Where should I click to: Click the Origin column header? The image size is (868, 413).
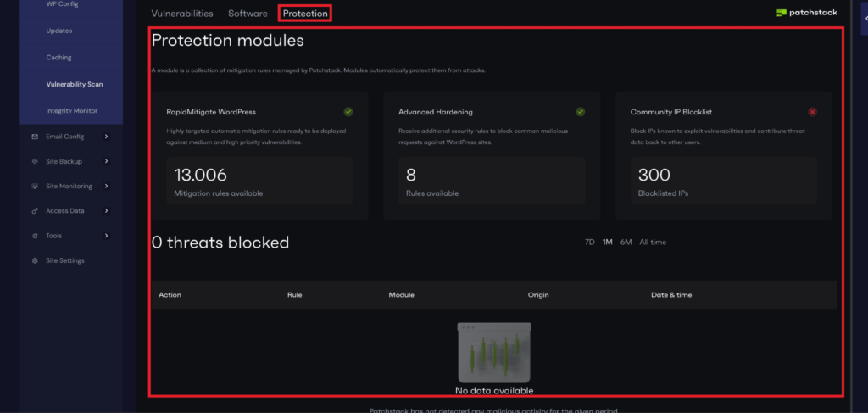point(538,295)
